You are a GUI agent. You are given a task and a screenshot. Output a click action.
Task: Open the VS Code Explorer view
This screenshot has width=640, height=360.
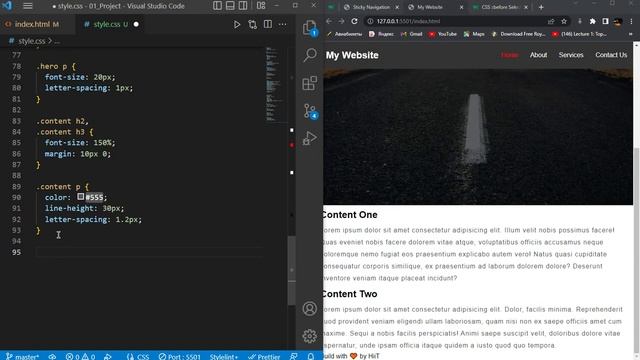pos(310,28)
